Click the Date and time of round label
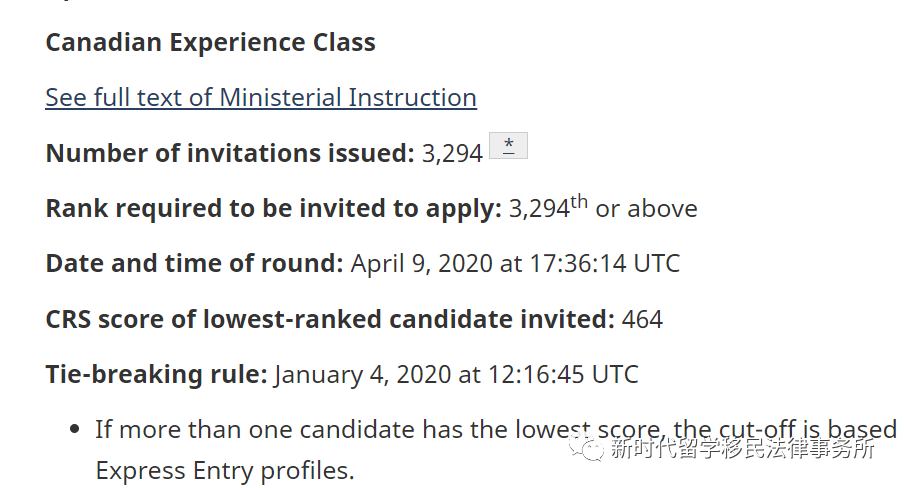The height and width of the screenshot is (488, 904). click(194, 264)
